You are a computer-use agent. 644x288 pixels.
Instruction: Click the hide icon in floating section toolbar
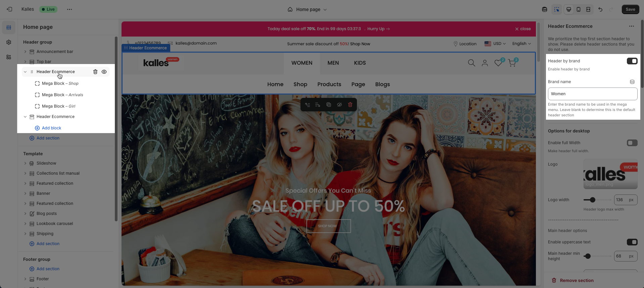tap(339, 105)
